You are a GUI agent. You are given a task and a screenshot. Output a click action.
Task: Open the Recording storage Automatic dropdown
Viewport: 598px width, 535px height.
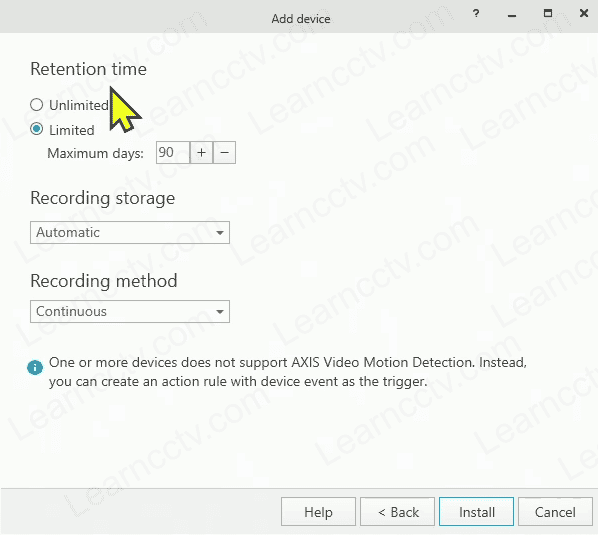pos(130,232)
